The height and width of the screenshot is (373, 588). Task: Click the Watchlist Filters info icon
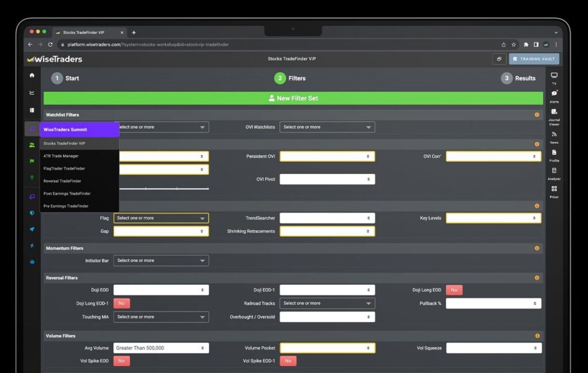click(x=537, y=115)
